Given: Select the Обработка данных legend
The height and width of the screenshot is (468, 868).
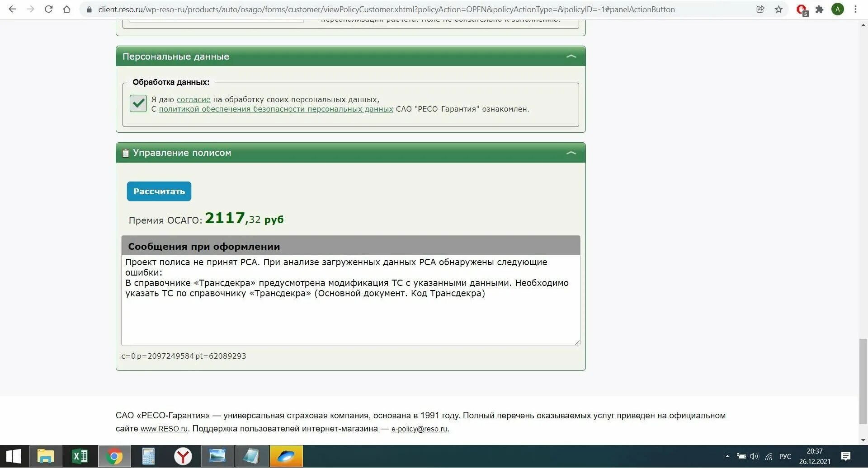Looking at the screenshot, I should pyautogui.click(x=171, y=82).
